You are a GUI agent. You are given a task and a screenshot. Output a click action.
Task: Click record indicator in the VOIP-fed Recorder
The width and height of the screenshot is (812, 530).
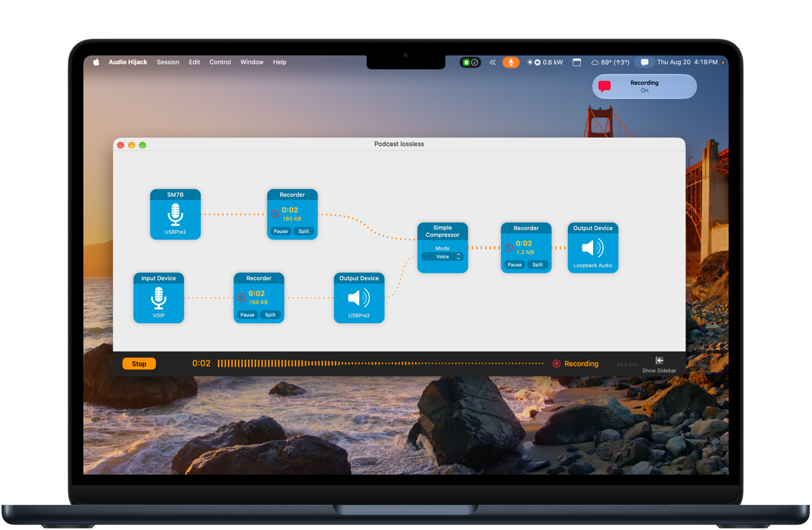[241, 298]
